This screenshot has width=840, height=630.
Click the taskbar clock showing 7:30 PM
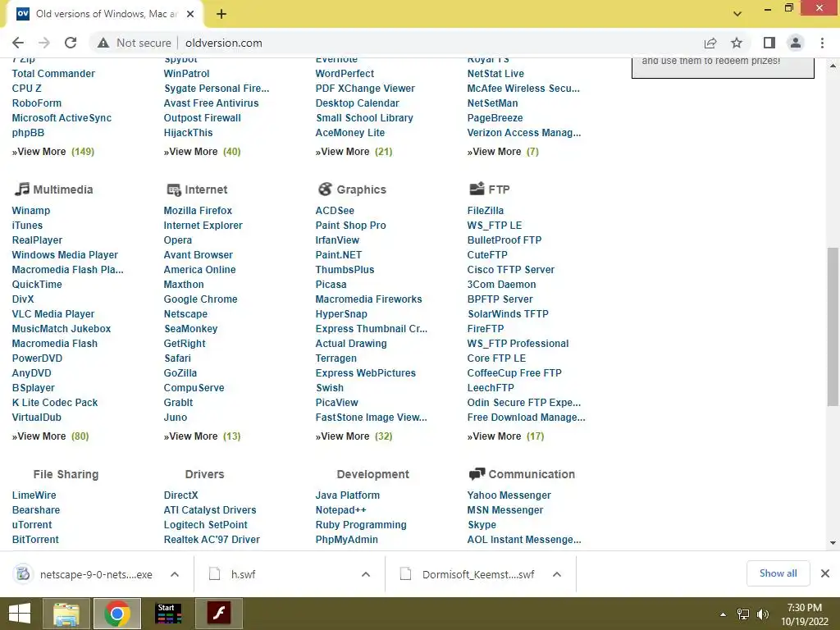(x=804, y=614)
